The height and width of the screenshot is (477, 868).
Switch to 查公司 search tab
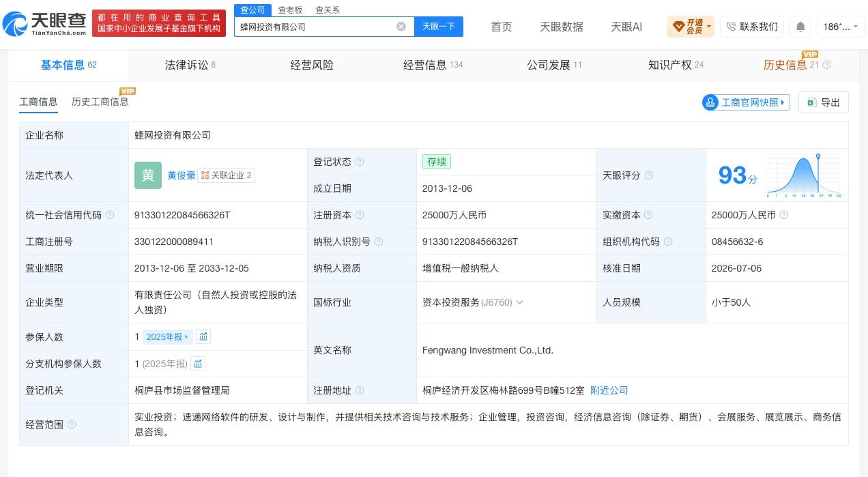pyautogui.click(x=252, y=10)
